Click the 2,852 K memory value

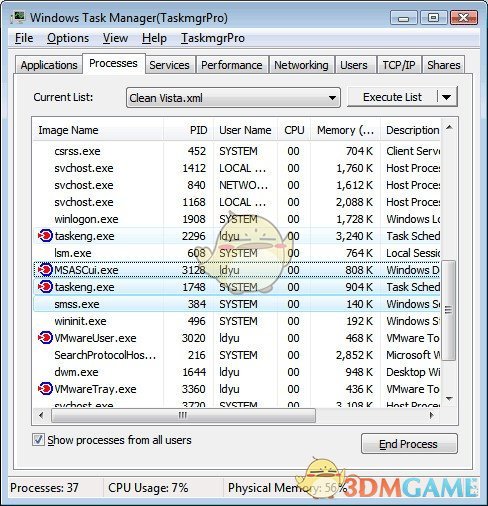[x=354, y=355]
